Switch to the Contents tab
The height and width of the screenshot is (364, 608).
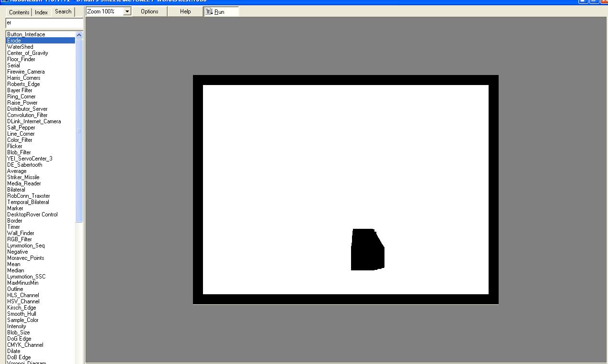[19, 12]
